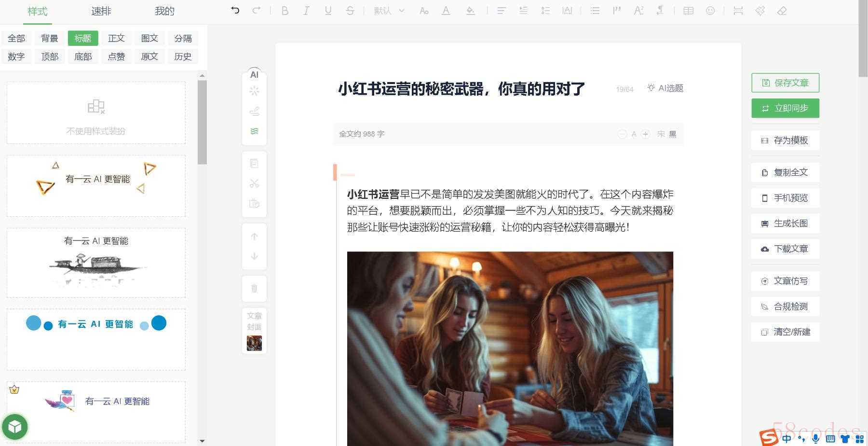Open the emoji picker
Viewport: 868px width, 446px height.
point(710,11)
